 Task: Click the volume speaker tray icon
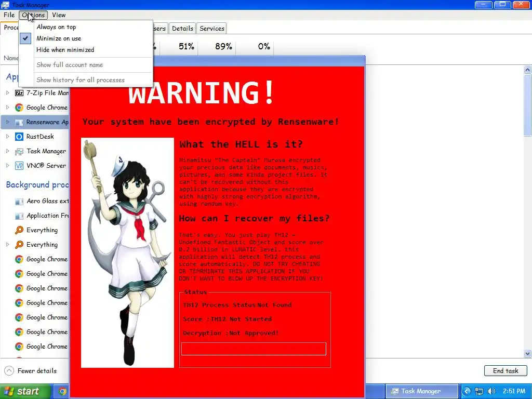[x=491, y=391]
